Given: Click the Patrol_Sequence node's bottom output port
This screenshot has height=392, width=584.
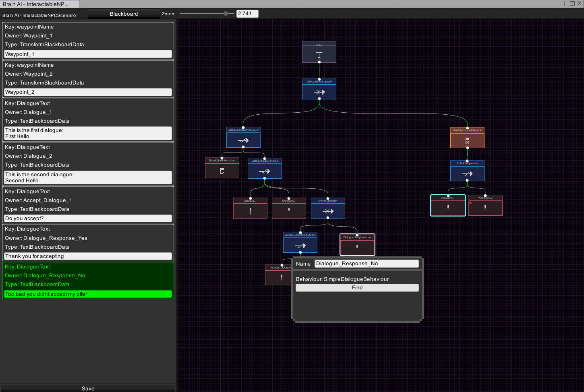Looking at the screenshot, I should 467,180.
